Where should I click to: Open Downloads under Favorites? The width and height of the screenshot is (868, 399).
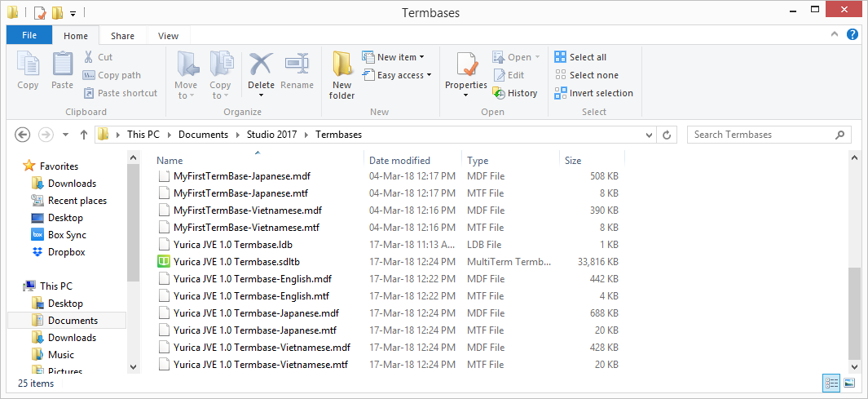tap(72, 183)
